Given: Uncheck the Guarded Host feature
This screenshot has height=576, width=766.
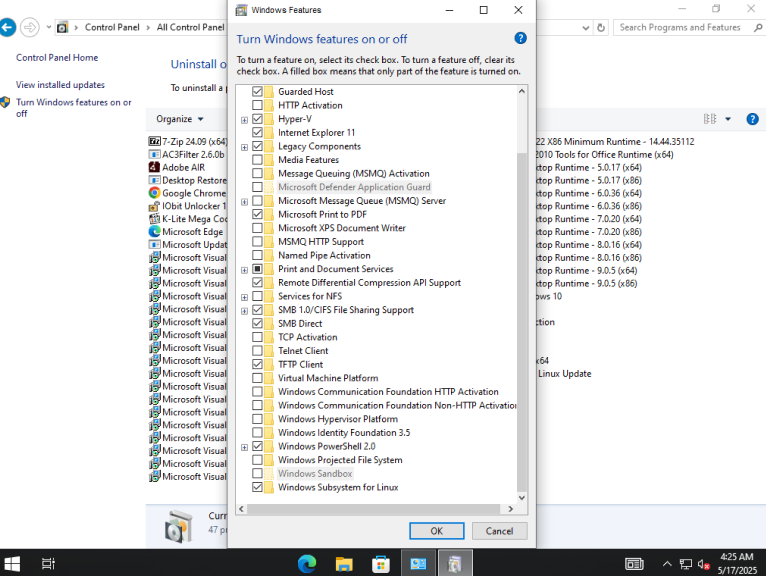Looking at the screenshot, I should [x=257, y=91].
